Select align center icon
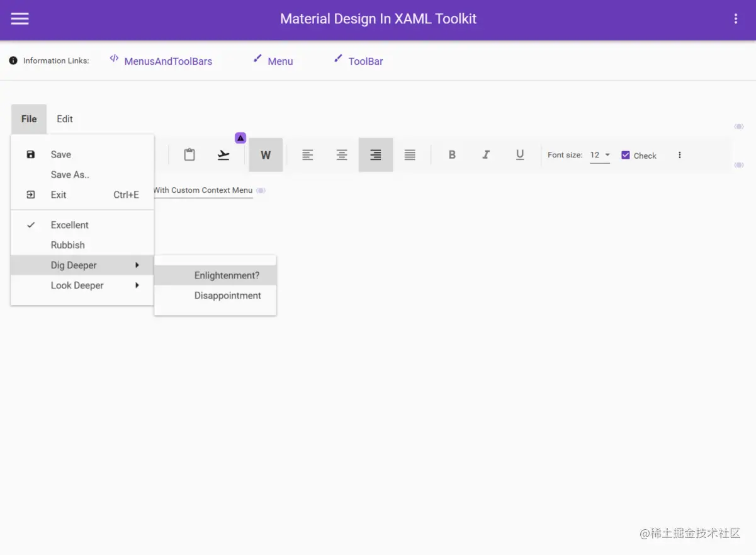The width and height of the screenshot is (756, 555). [342, 155]
